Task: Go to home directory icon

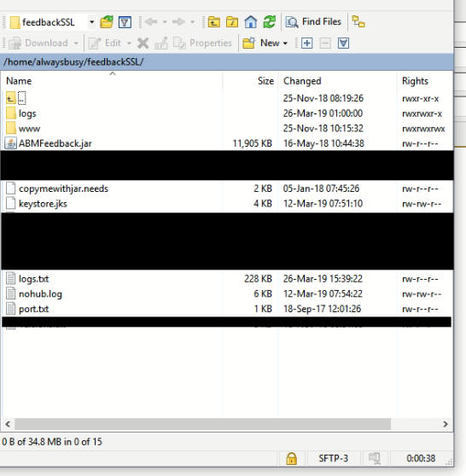Action: tap(251, 22)
